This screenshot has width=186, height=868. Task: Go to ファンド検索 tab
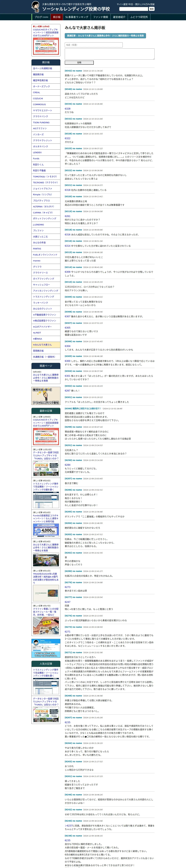click(x=101, y=17)
